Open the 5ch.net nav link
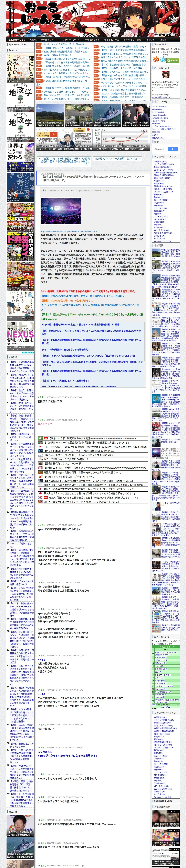 [x=151, y=39]
